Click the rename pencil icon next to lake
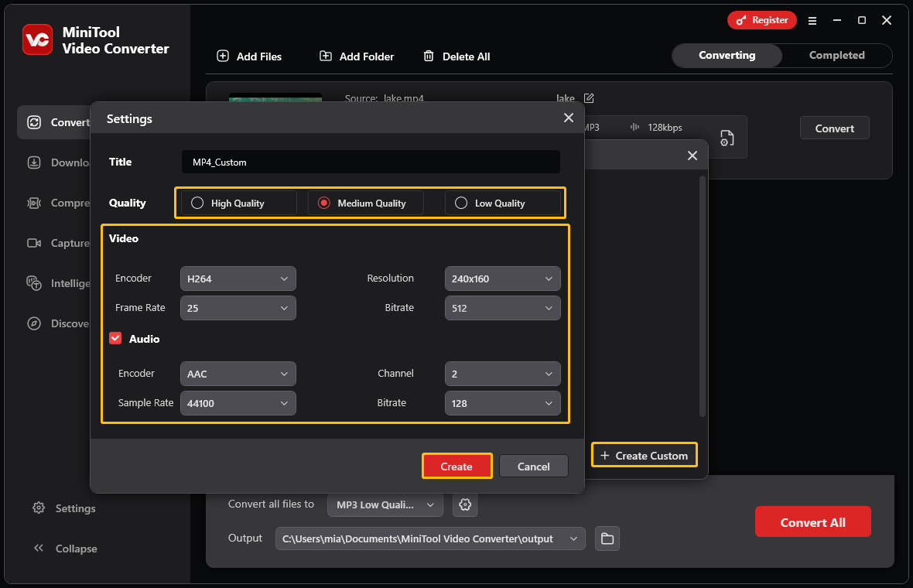913x588 pixels. pos(589,98)
